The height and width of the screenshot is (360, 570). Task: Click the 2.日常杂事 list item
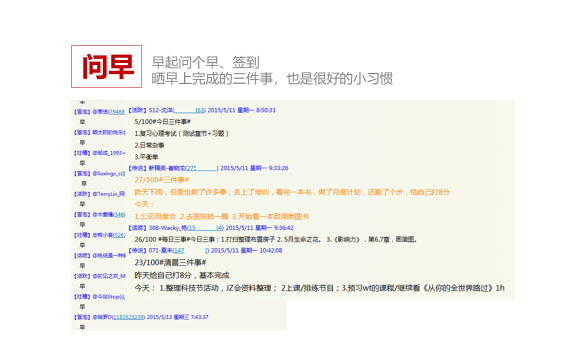[x=149, y=145]
